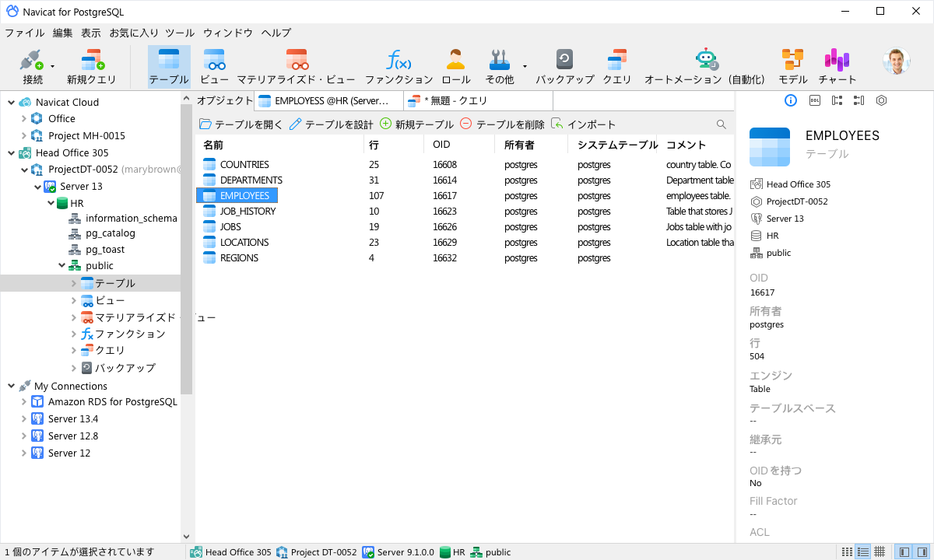This screenshot has width=934, height=560.
Task: Show the DDL pane icon
Action: pyautogui.click(x=814, y=100)
